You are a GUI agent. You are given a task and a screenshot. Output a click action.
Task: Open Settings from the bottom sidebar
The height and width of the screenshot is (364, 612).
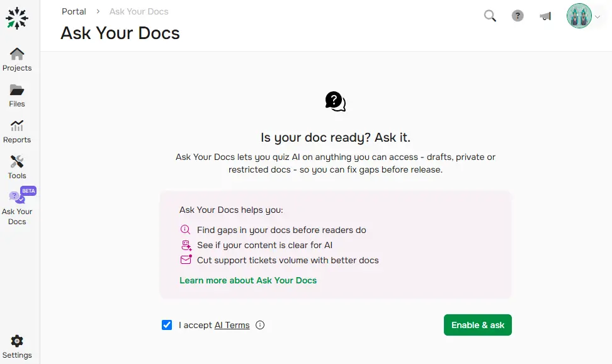pos(18,341)
